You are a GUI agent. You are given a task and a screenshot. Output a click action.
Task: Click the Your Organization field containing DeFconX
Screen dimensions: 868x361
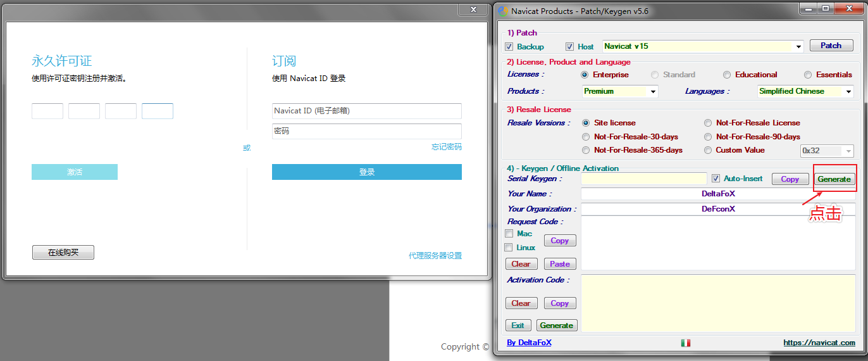(x=718, y=209)
